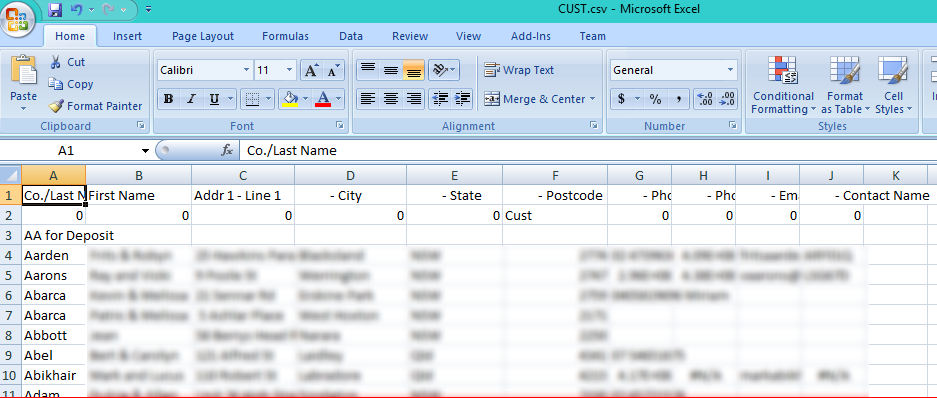The width and height of the screenshot is (937, 398).
Task: Open text Orientation options
Action: 443,71
